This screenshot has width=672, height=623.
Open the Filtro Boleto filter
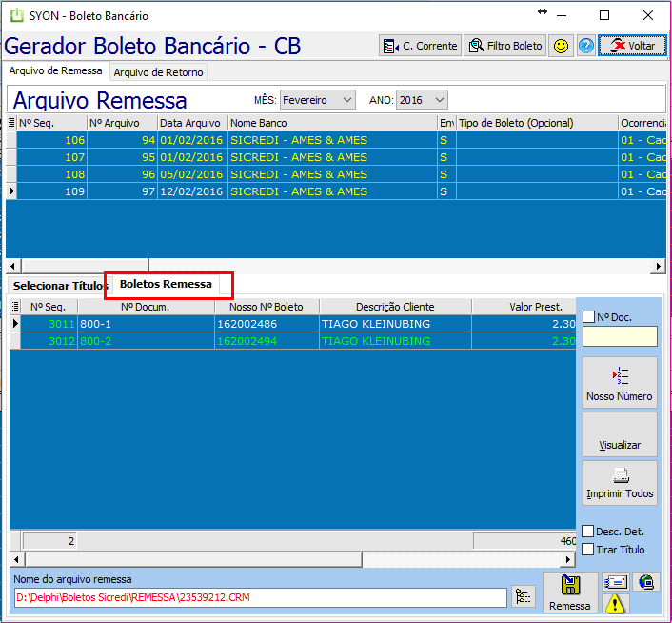click(x=504, y=46)
